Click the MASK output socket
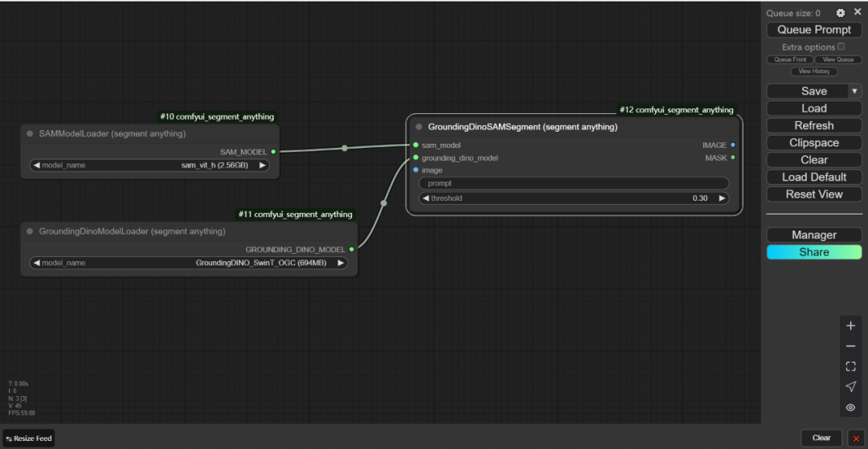The image size is (868, 449). [x=733, y=157]
